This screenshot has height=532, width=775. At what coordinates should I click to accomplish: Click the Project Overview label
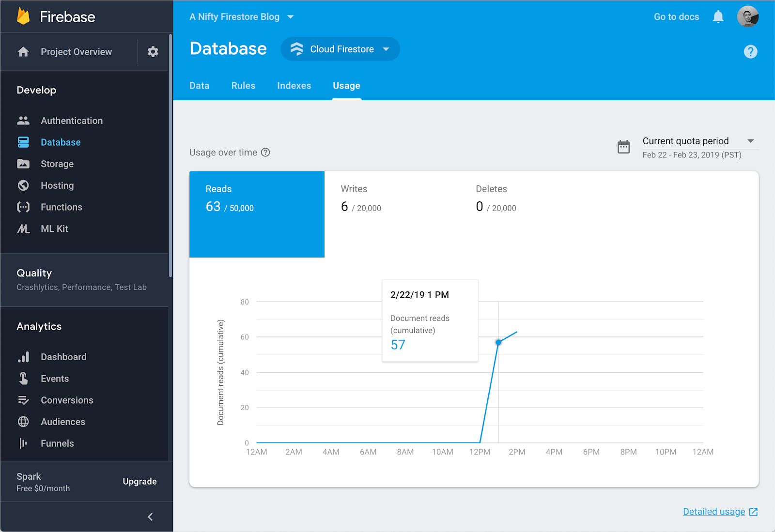(77, 52)
